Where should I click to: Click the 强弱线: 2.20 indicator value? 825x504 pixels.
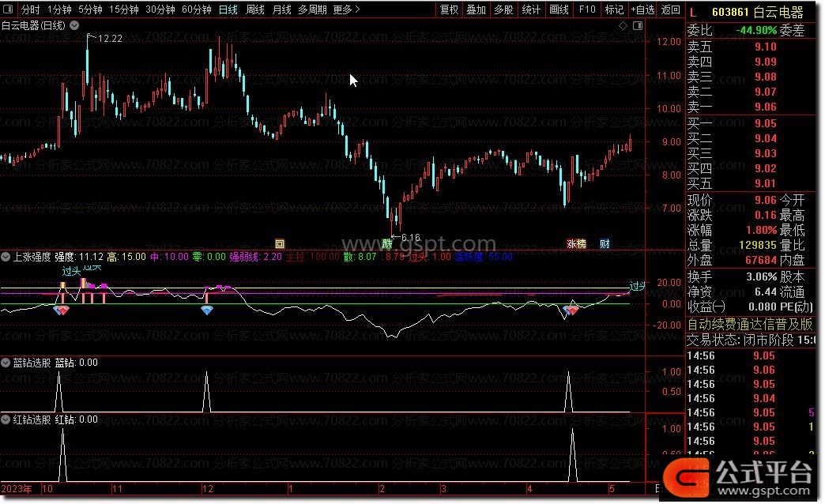coord(255,257)
